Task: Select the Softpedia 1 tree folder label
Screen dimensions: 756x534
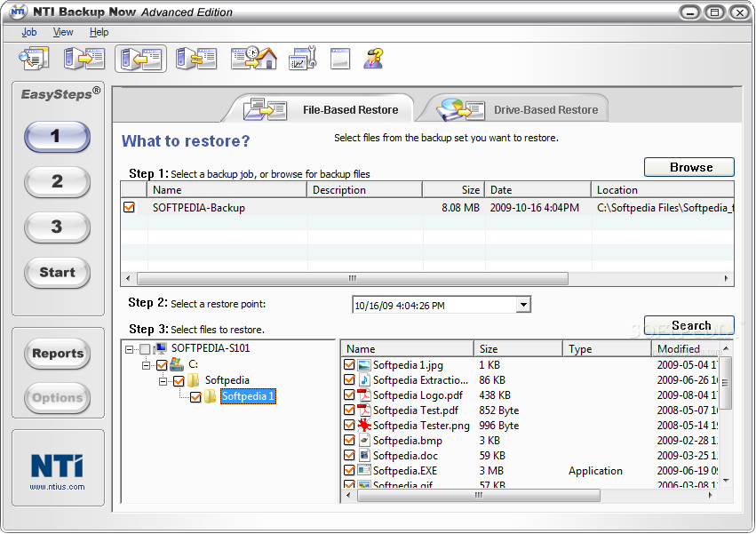Action: (x=249, y=396)
